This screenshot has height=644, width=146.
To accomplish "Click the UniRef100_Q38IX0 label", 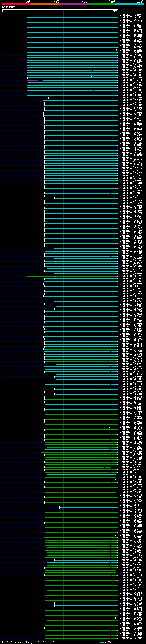I will (x=131, y=25).
